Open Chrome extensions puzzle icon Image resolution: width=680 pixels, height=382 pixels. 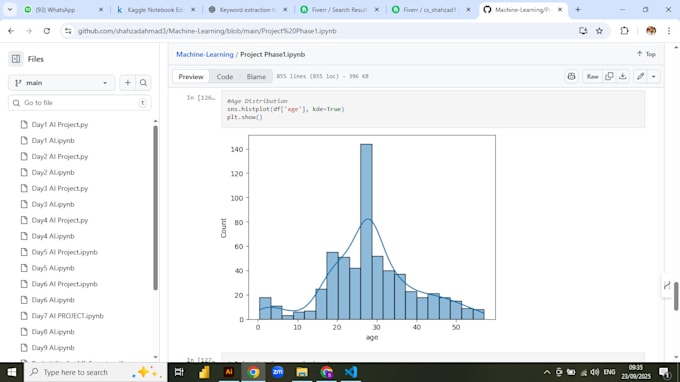(x=624, y=31)
